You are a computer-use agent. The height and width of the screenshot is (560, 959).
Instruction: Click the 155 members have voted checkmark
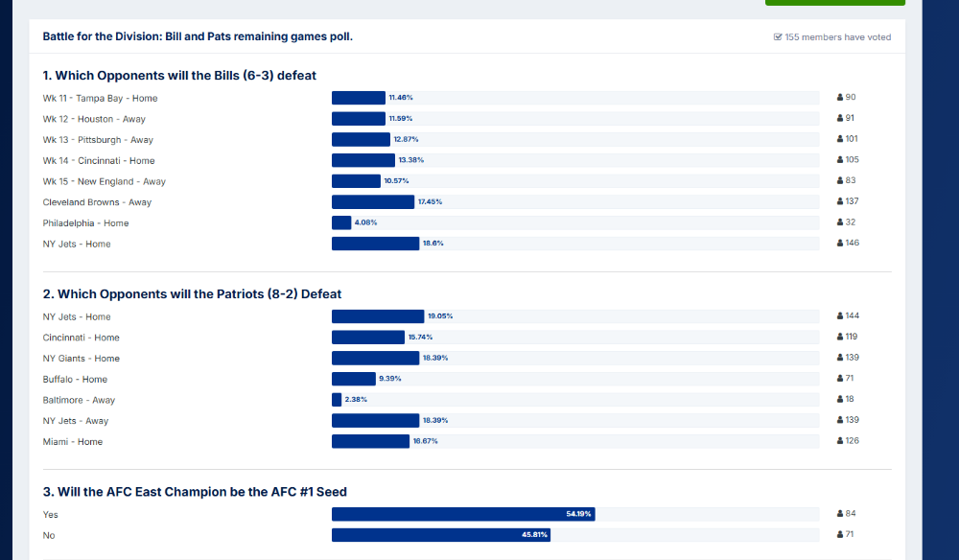pos(778,37)
